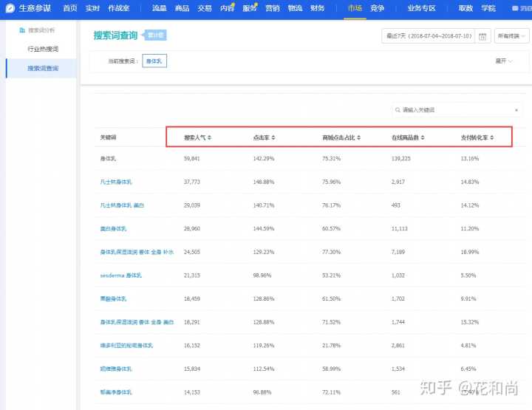Viewport: 532px width, 410px height.
Task: Open the calendar date picker icon
Action: (x=482, y=35)
